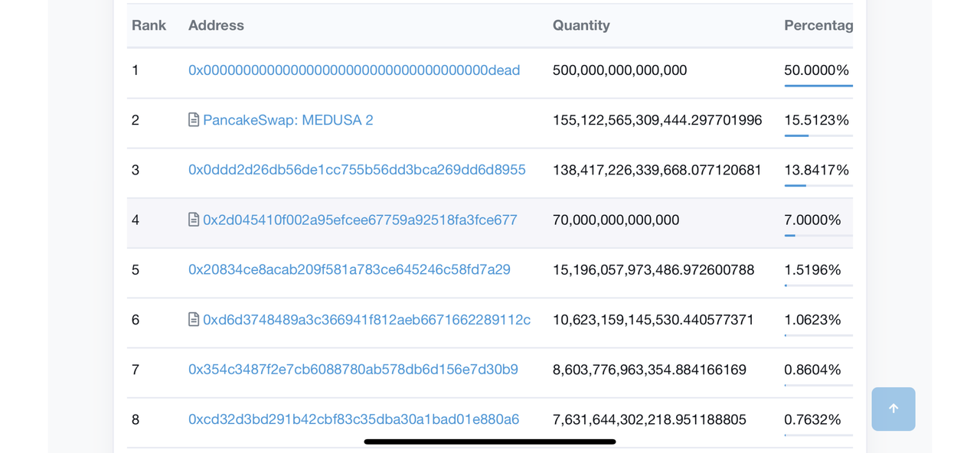This screenshot has width=980, height=453.
Task: Click the 50.0000% percentage progress bar
Action: click(818, 86)
